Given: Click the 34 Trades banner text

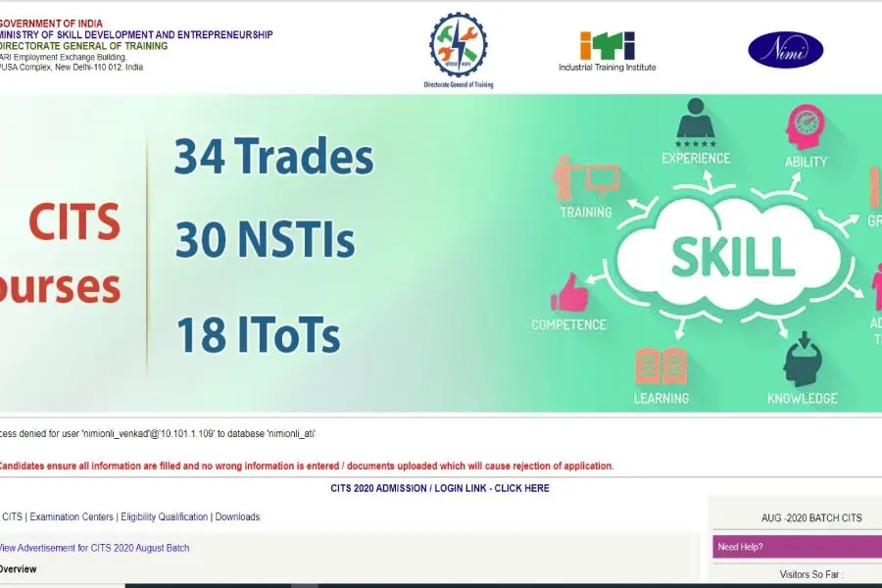Looking at the screenshot, I should (x=273, y=158).
